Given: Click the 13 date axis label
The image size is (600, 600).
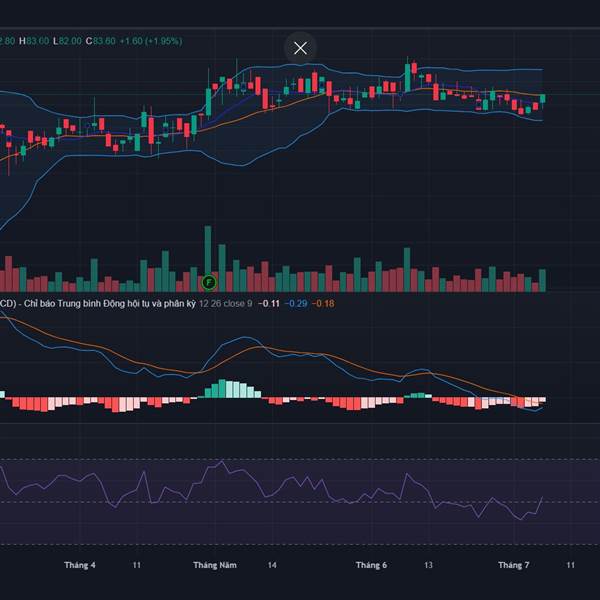Looking at the screenshot, I should point(428,565).
